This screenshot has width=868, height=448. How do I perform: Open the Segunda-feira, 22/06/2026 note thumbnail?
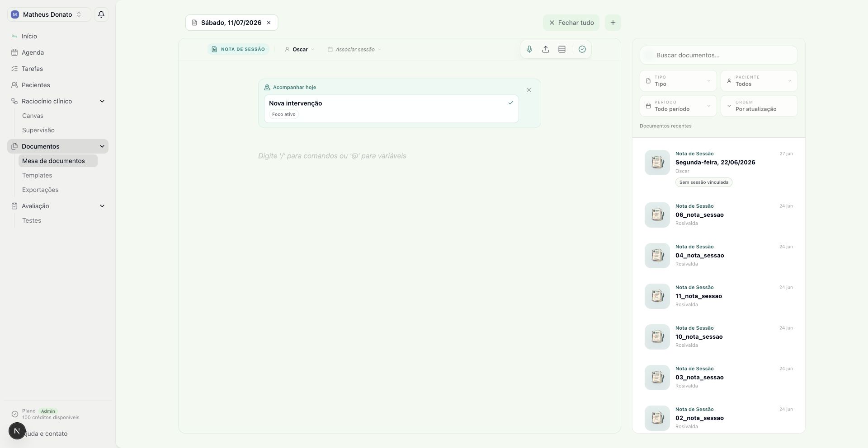pos(657,163)
